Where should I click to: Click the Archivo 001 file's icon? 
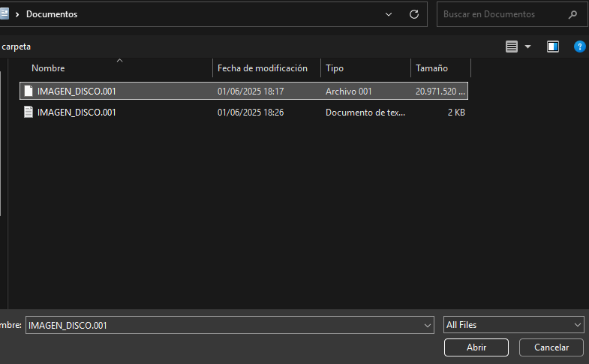coord(29,92)
